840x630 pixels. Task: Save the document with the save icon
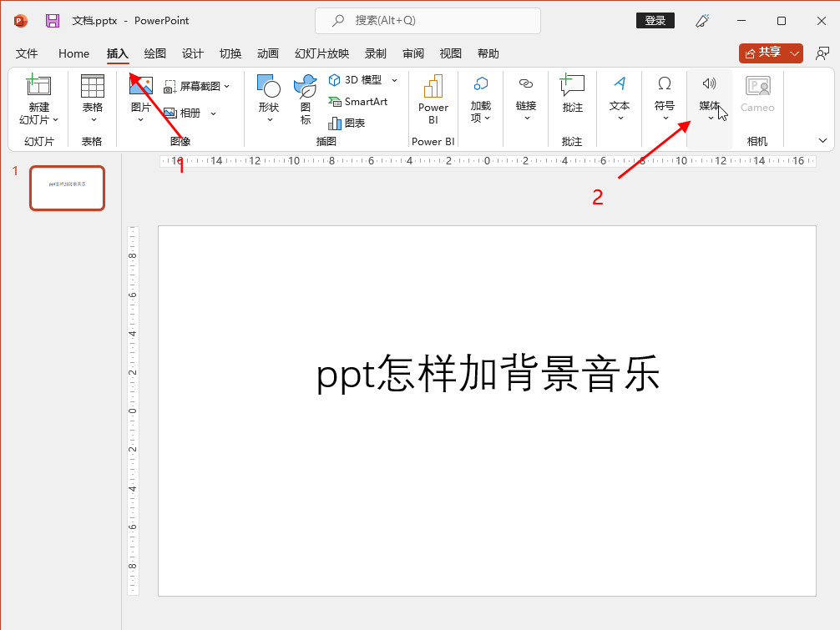pos(53,21)
